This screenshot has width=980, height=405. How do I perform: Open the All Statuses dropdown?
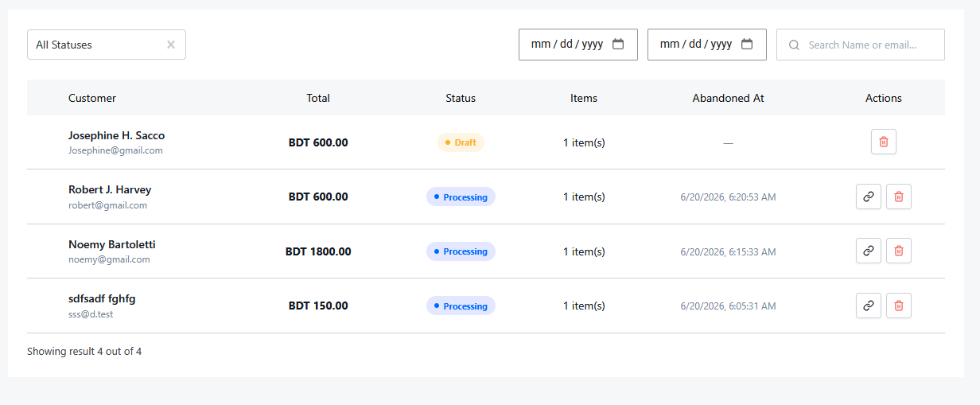pos(107,45)
